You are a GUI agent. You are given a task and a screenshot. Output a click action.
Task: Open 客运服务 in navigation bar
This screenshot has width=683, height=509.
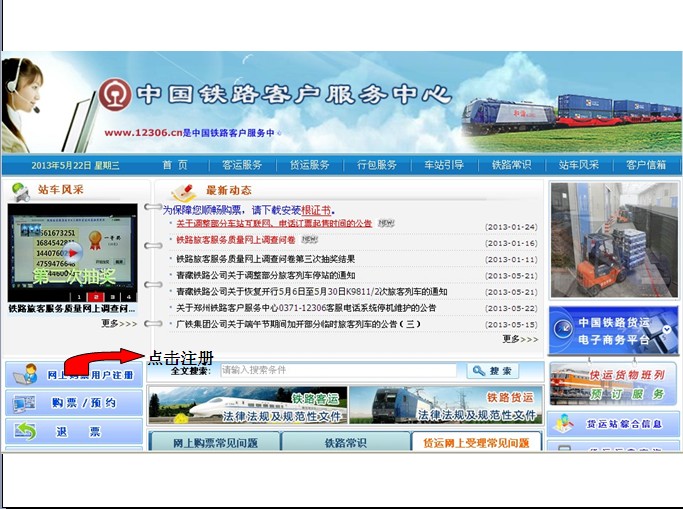242,165
